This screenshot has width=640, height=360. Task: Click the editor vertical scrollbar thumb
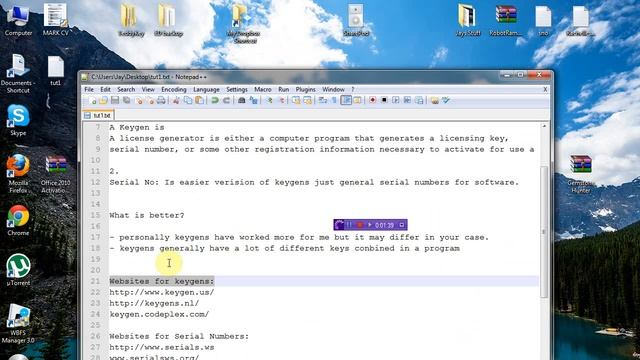(x=544, y=232)
